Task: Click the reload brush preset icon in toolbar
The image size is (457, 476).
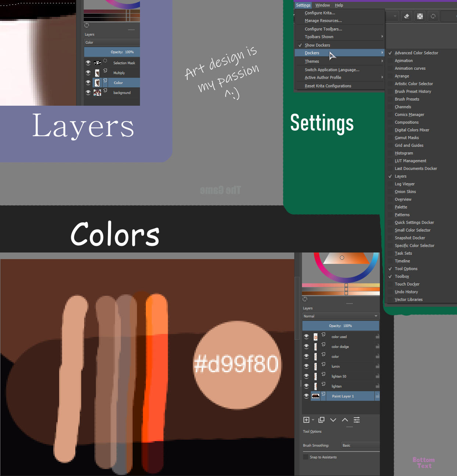Action: point(433,16)
